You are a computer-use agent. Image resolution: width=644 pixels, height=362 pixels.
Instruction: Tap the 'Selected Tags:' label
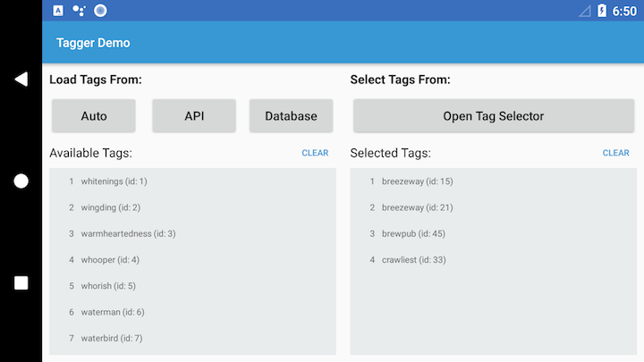391,153
